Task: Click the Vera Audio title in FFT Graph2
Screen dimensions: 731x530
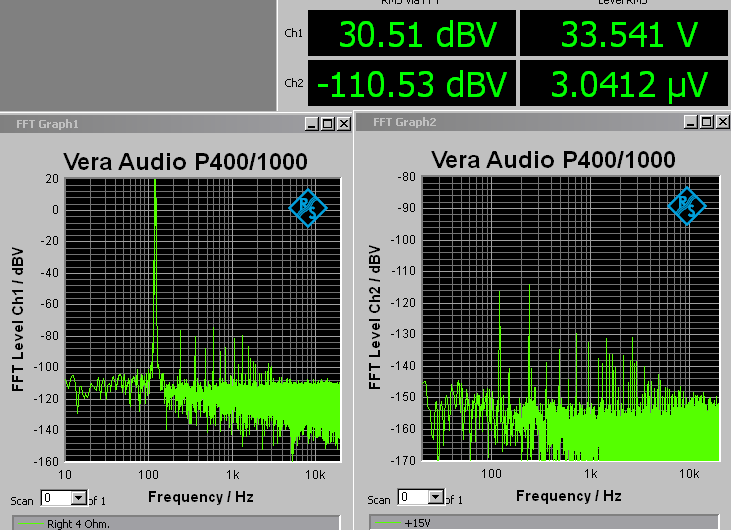Action: (x=553, y=160)
